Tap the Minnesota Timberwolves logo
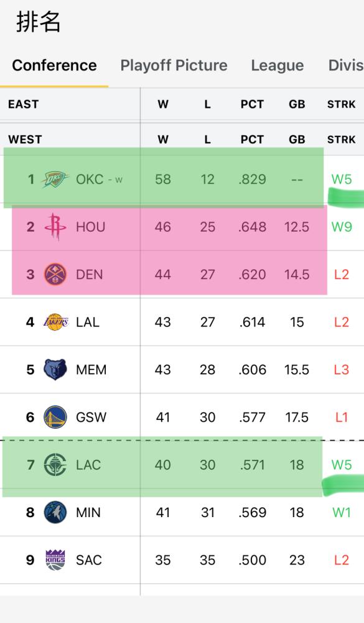This screenshot has height=623, width=364. [x=55, y=513]
